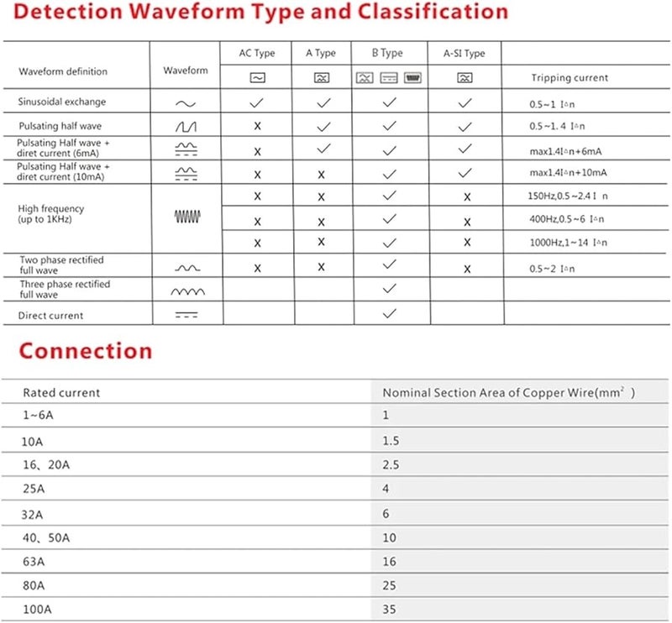Click AC Type checkmark in Sinusoidal exchange row

pyautogui.click(x=257, y=102)
